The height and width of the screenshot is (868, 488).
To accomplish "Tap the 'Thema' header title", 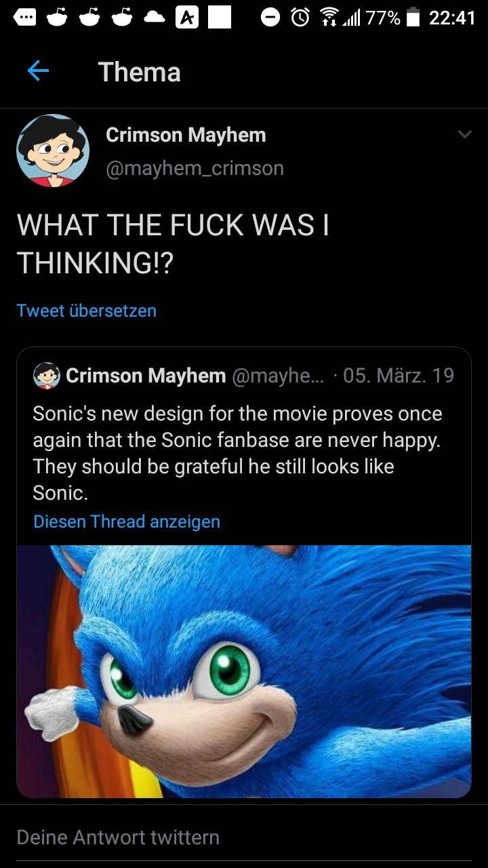I will pos(140,71).
